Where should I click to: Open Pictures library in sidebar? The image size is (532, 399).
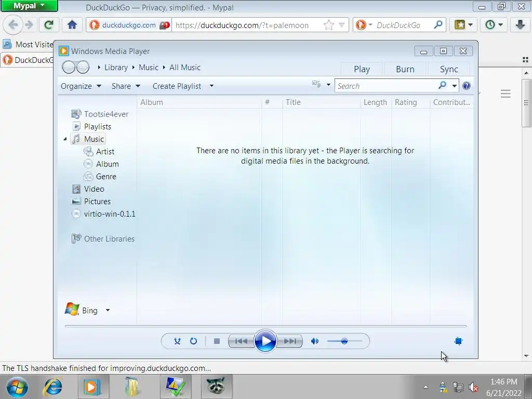(91, 202)
